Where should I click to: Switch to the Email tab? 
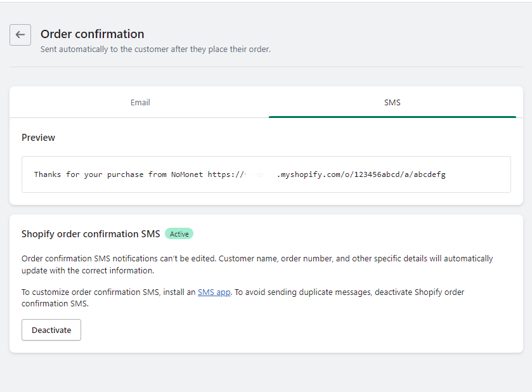point(140,102)
